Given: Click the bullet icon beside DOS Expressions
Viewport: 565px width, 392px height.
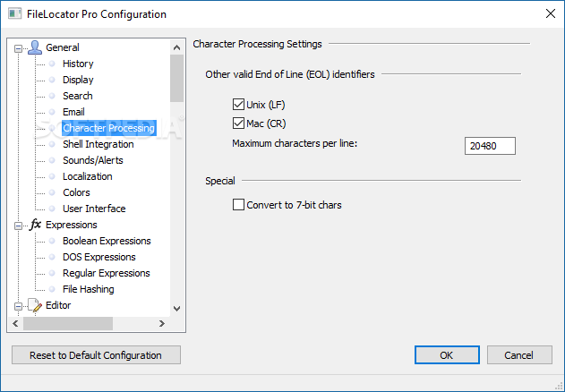Looking at the screenshot, I should (52, 257).
